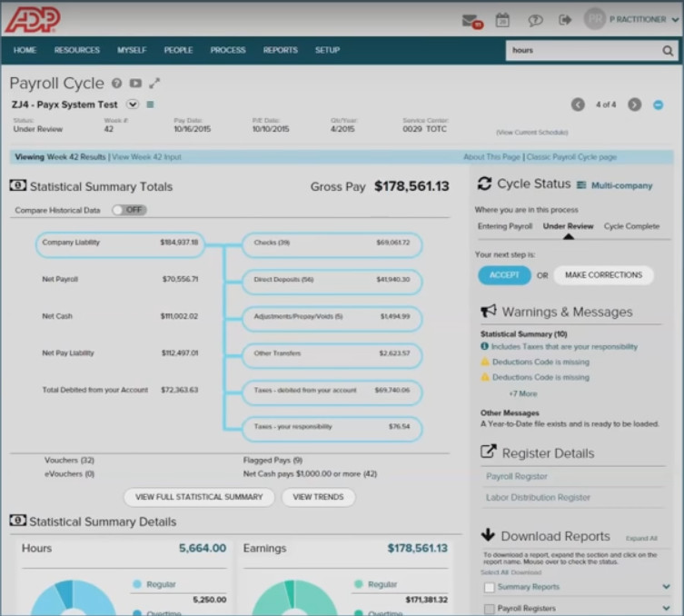The image size is (684, 616).
Task: Check the Payroll Registers checkbox
Action: pyautogui.click(x=489, y=609)
